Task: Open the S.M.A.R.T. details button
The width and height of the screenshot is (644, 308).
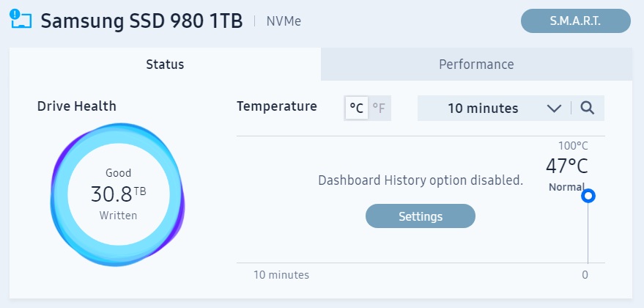Action: click(575, 21)
